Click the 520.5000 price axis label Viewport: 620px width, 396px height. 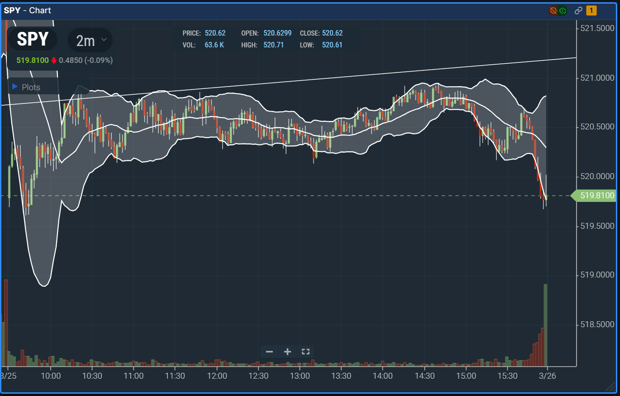(x=597, y=127)
